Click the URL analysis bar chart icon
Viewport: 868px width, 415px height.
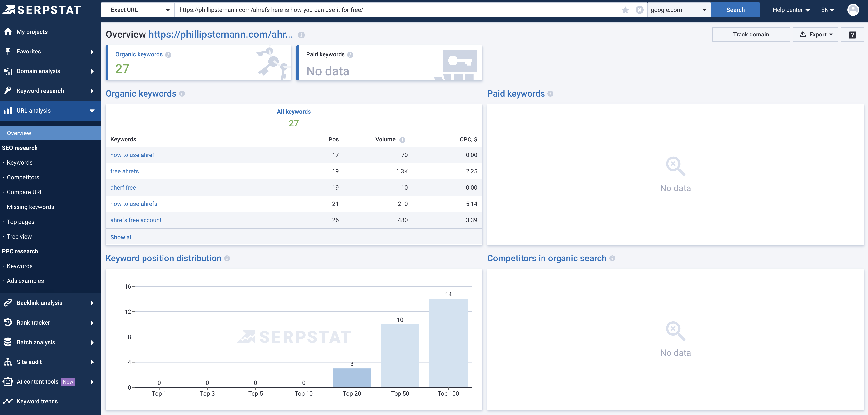[x=8, y=110]
